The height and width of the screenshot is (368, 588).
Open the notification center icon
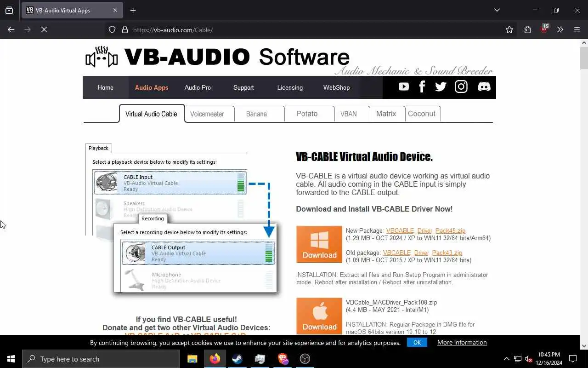click(573, 359)
